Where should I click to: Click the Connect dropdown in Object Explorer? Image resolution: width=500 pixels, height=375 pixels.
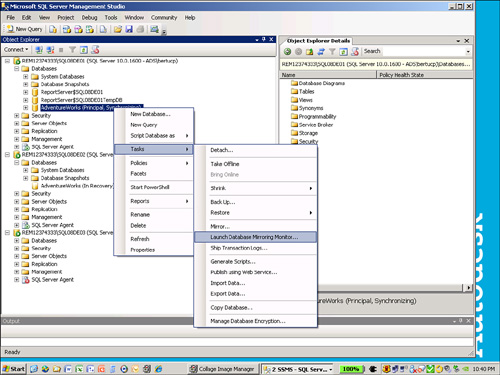[16, 50]
